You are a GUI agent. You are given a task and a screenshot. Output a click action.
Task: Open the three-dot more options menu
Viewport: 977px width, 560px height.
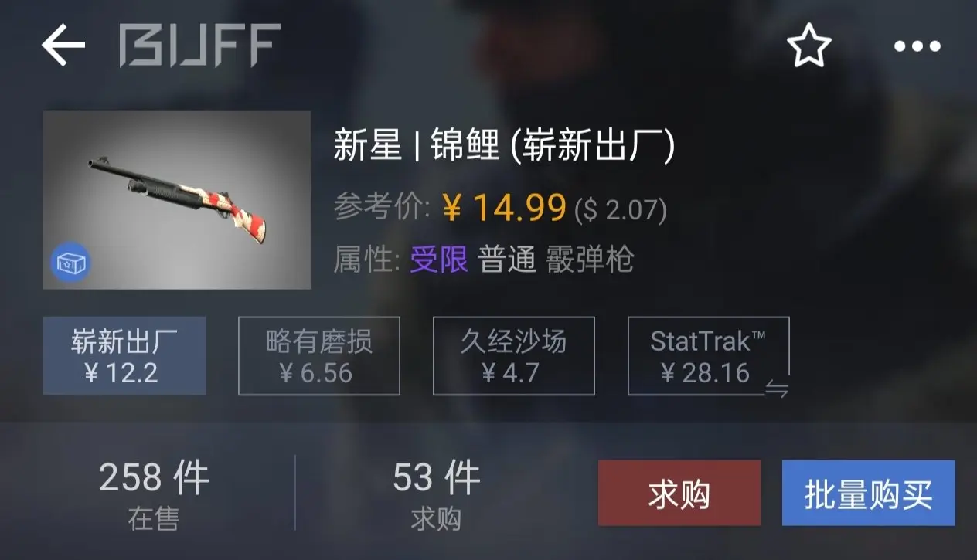point(917,46)
